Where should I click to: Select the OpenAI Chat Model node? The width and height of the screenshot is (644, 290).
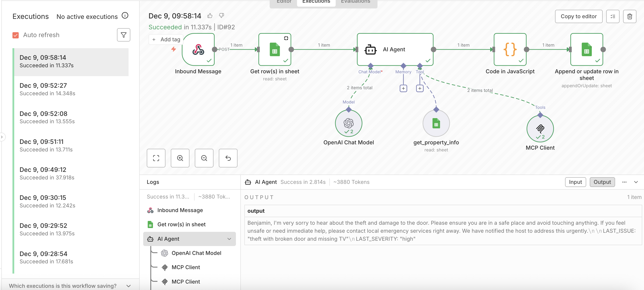[348, 123]
